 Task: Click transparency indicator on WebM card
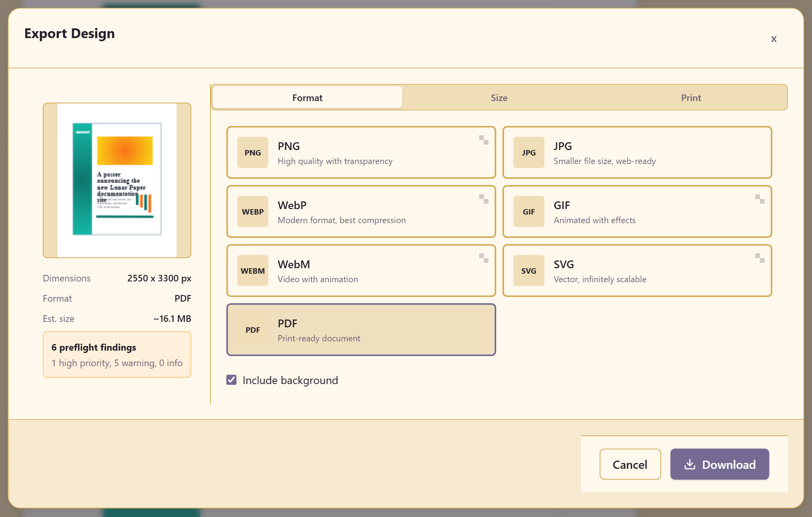484,258
